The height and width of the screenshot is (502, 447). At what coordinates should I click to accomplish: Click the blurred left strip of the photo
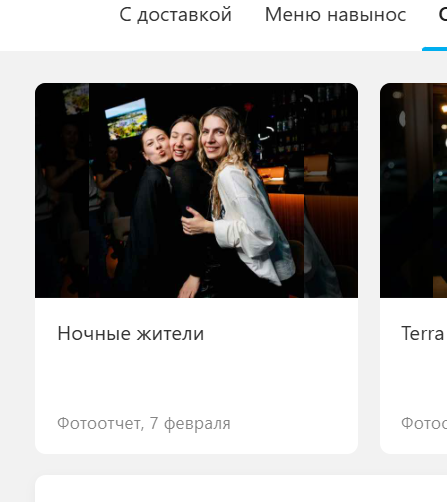(x=62, y=190)
